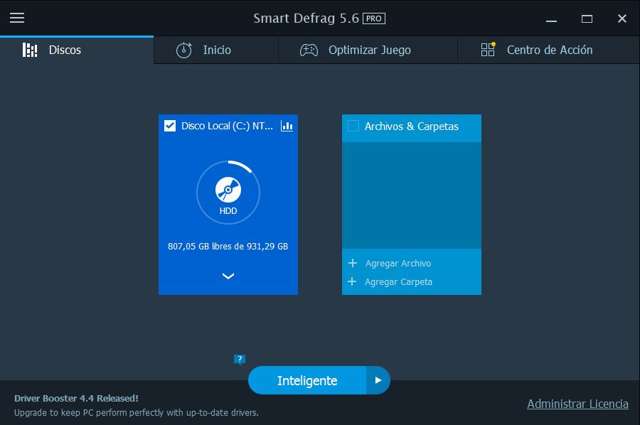The image size is (640, 425).
Task: Click the HDD disc icon
Action: (x=228, y=190)
